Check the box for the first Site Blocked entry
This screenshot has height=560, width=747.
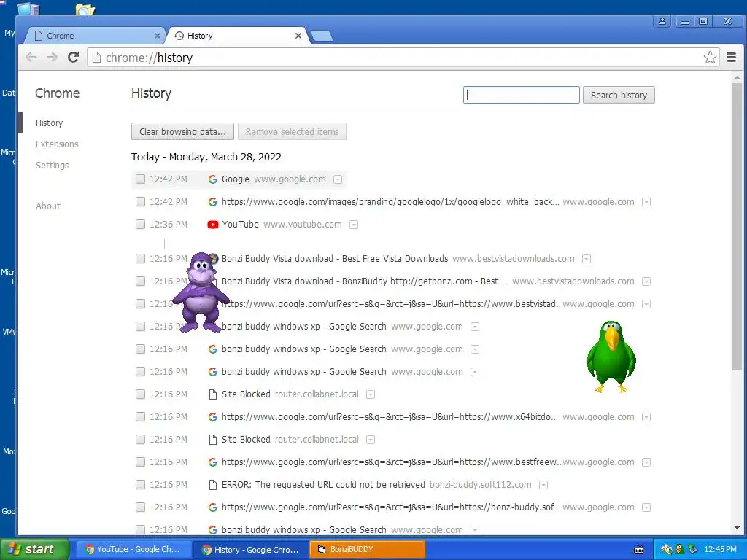click(x=140, y=394)
